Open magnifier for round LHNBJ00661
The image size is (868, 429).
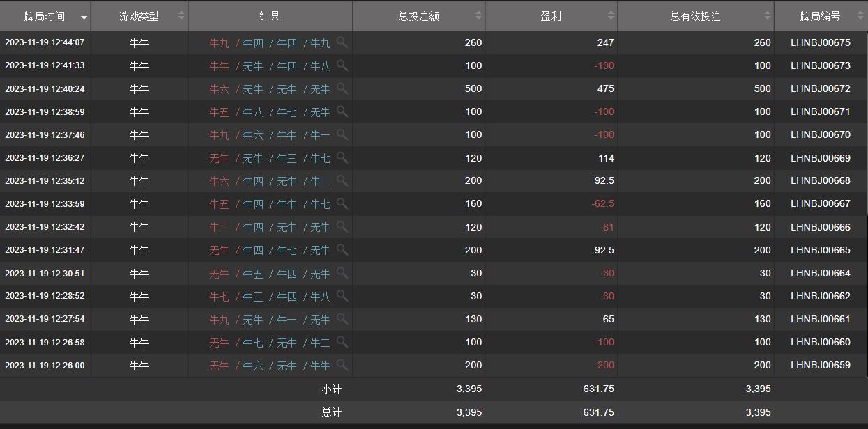[x=342, y=318]
